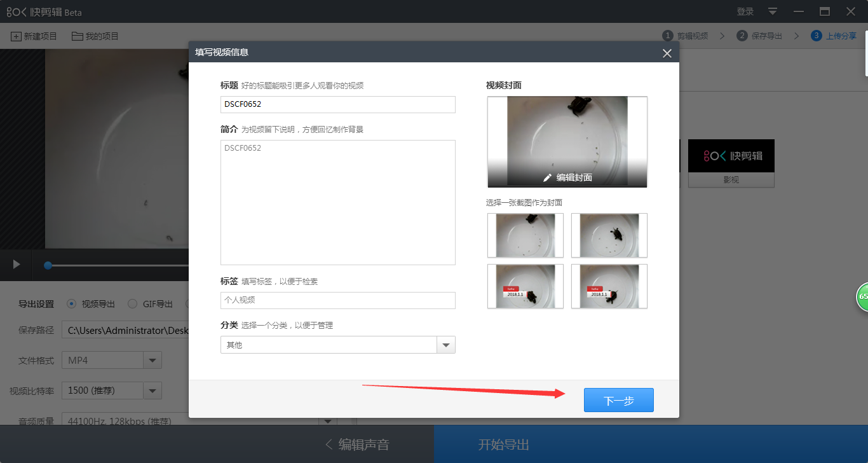Click the 下一步 button
The width and height of the screenshot is (868, 463).
click(618, 400)
